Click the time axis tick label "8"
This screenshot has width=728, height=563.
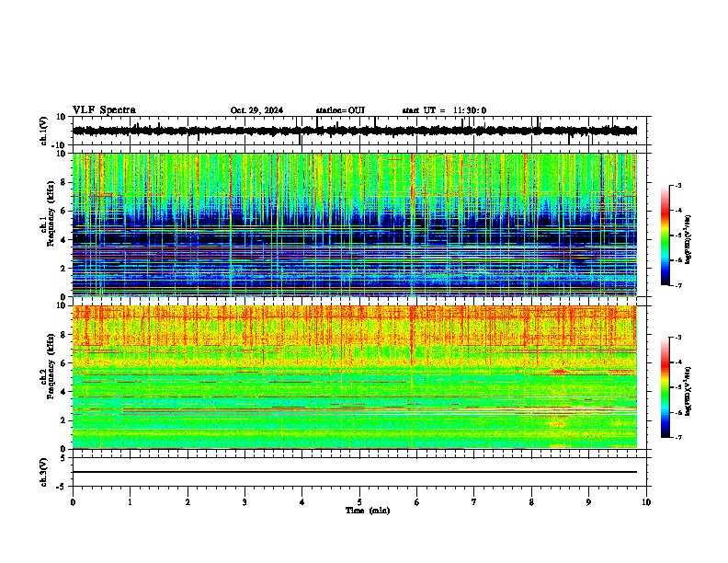(x=531, y=502)
